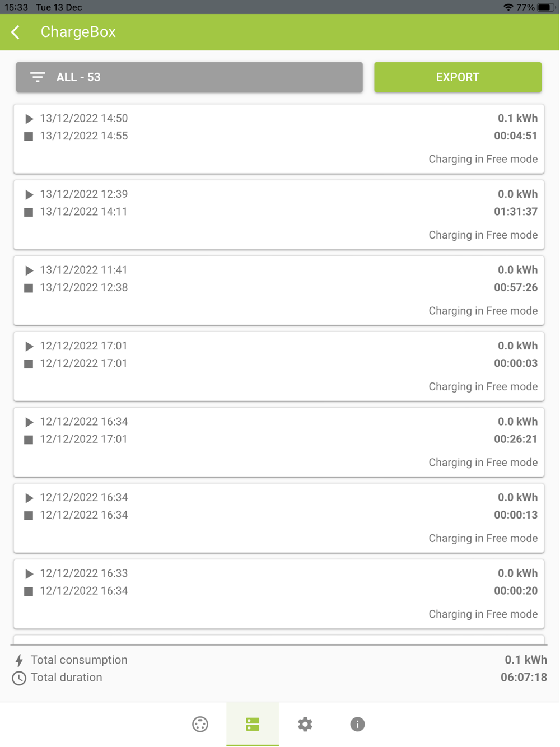Open the info icon in bottom bar
Viewport: 560px width, 747px height.
point(357,724)
